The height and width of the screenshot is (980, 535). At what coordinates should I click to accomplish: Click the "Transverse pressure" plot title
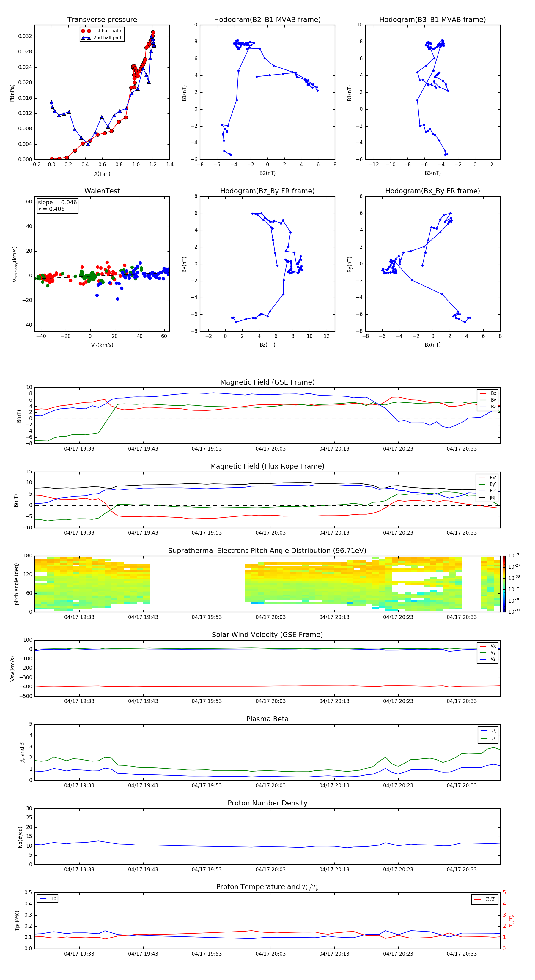click(x=102, y=20)
